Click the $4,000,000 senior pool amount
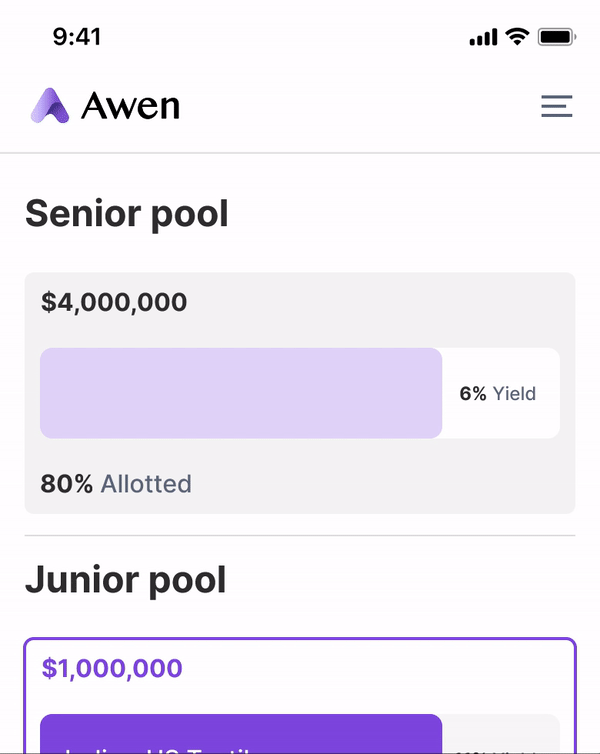 [x=114, y=302]
